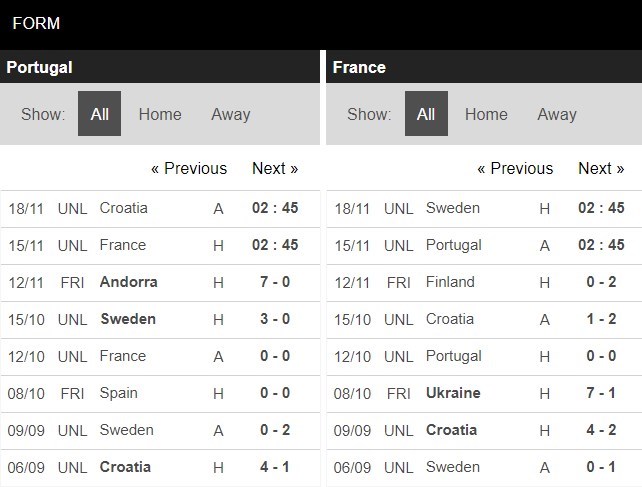This screenshot has height=487, width=642.
Task: Switch to Home tab under Portugal
Action: tap(160, 114)
